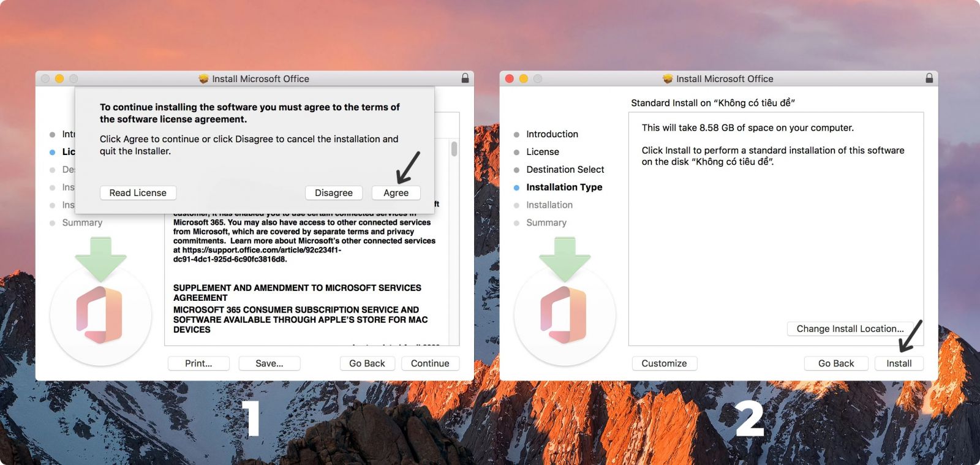Select Summary step in right window
Screen dimensions: 980x465
546,223
